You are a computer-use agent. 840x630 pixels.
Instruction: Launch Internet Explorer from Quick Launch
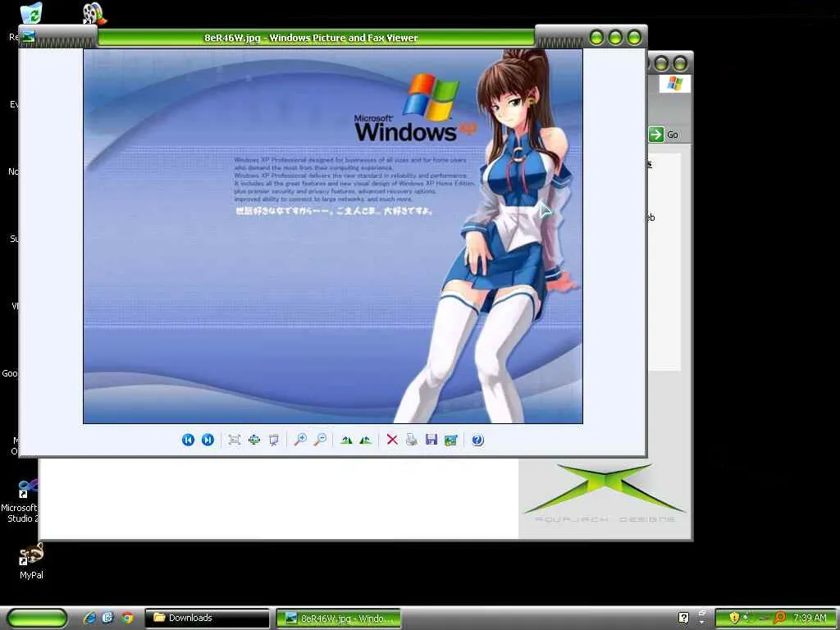[90, 618]
